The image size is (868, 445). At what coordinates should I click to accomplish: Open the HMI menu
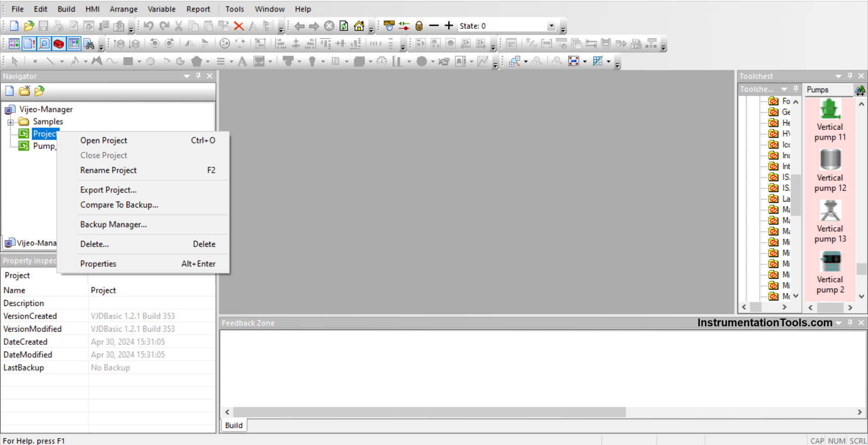point(93,9)
